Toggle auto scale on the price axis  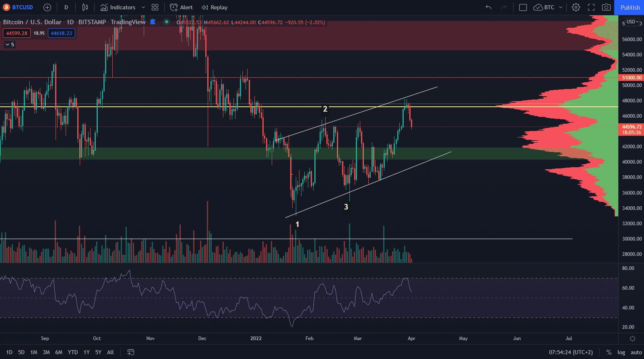pos(636,352)
